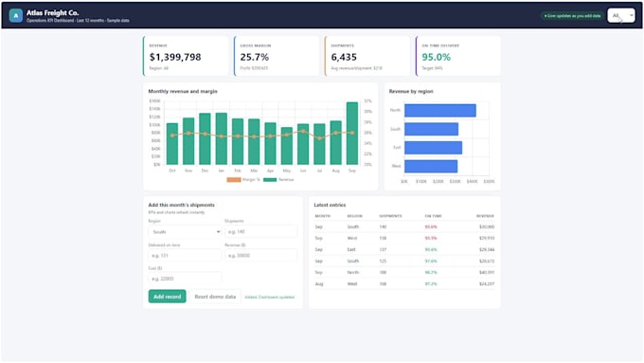644x363 pixels.
Task: Click the Jul revenue bar
Action: pyautogui.click(x=319, y=144)
